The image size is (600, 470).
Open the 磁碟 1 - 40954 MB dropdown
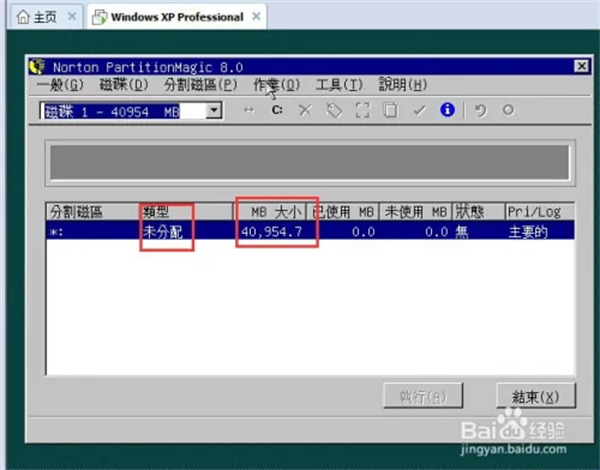214,111
